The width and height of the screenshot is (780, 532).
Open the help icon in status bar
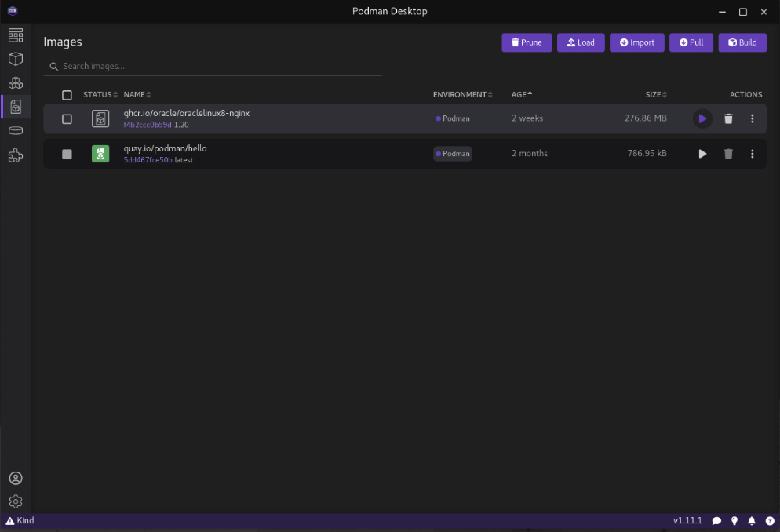[x=770, y=521]
